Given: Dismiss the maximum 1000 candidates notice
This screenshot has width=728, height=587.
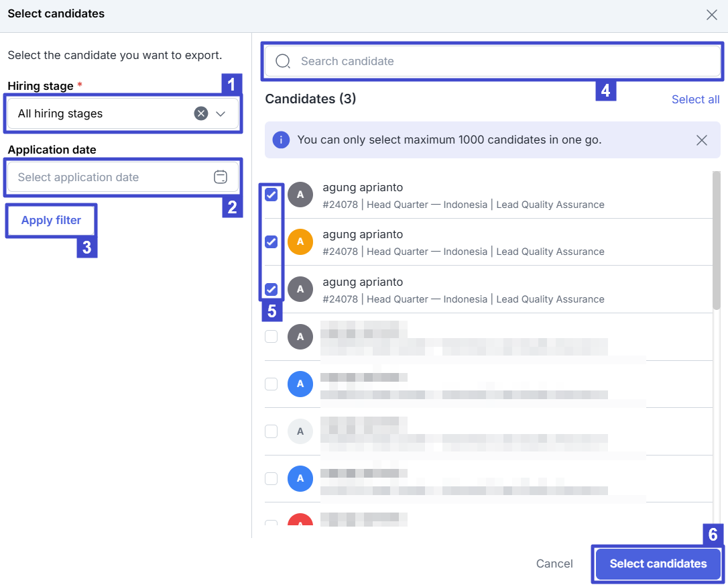Looking at the screenshot, I should click(701, 140).
